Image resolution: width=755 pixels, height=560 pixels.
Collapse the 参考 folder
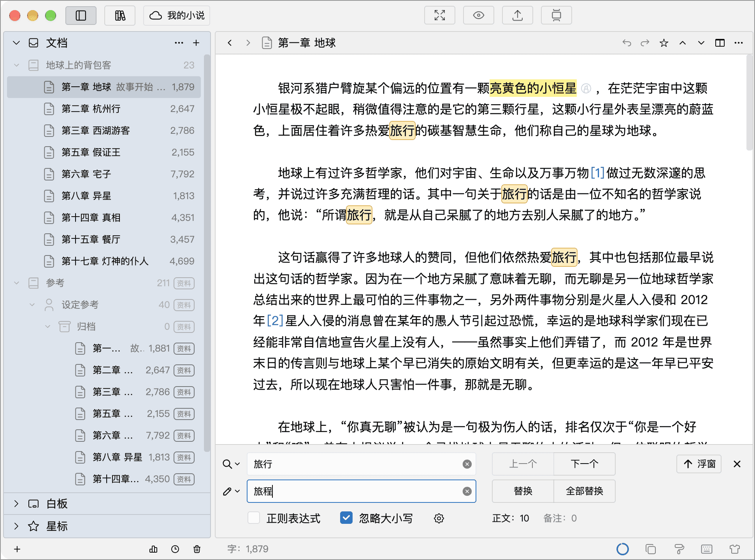click(16, 283)
